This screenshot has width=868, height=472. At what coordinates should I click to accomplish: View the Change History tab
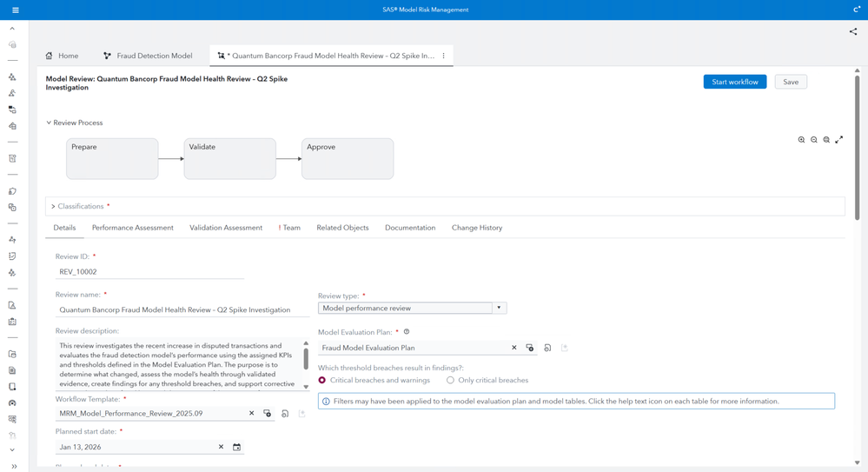pos(477,228)
